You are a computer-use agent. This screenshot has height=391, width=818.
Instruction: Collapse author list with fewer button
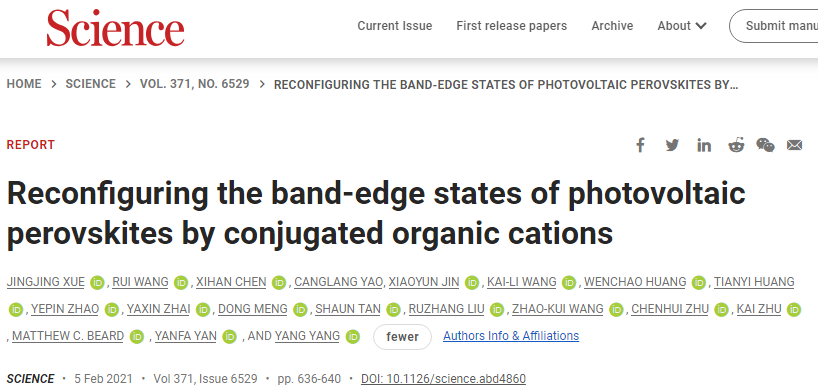coord(402,337)
